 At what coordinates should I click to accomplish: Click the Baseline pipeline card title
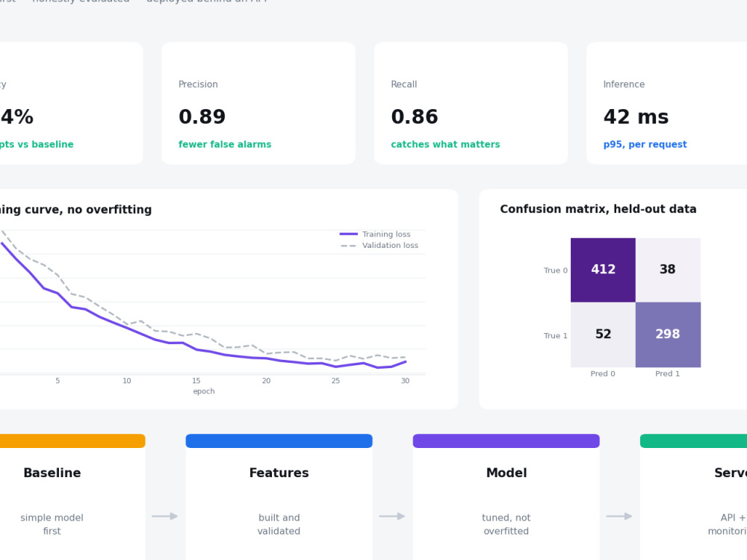click(52, 473)
